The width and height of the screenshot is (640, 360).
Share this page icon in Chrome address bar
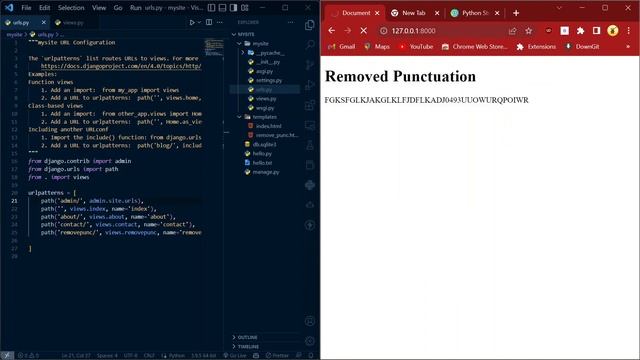(513, 31)
